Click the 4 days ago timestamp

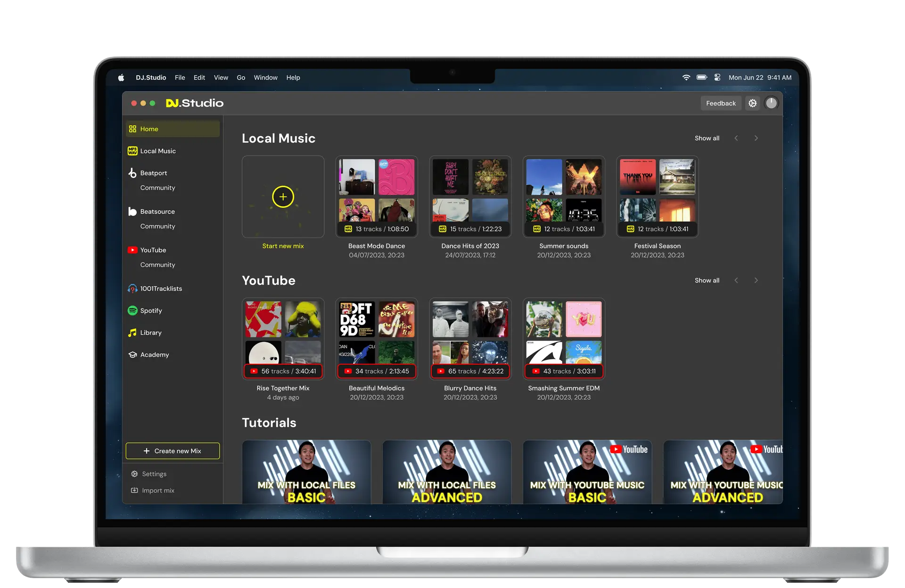[283, 398]
